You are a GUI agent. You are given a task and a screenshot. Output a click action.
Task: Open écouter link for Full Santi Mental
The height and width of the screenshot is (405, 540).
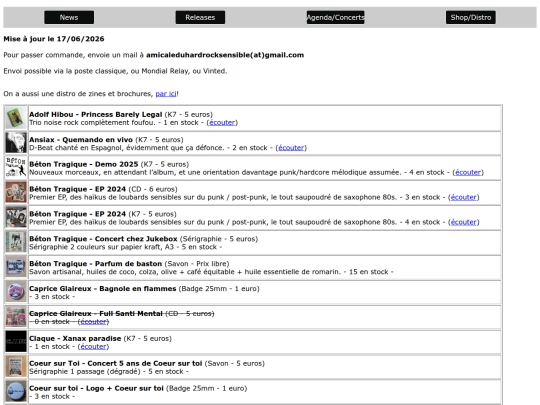click(93, 322)
